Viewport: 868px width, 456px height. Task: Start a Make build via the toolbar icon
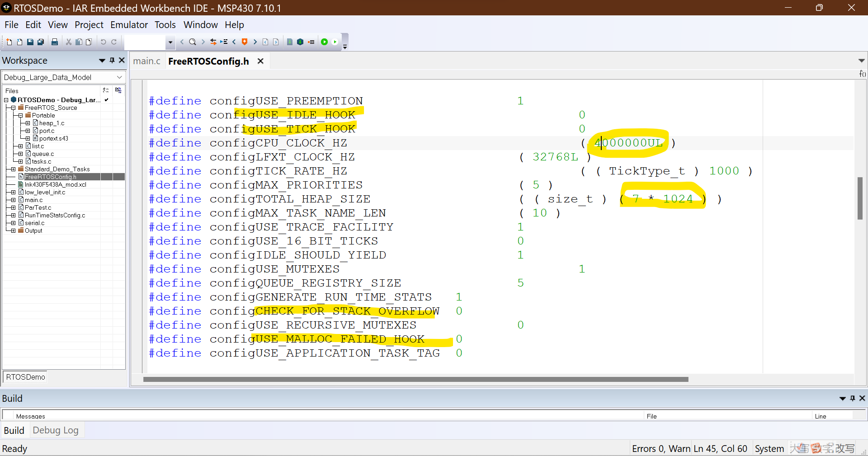pyautogui.click(x=300, y=42)
